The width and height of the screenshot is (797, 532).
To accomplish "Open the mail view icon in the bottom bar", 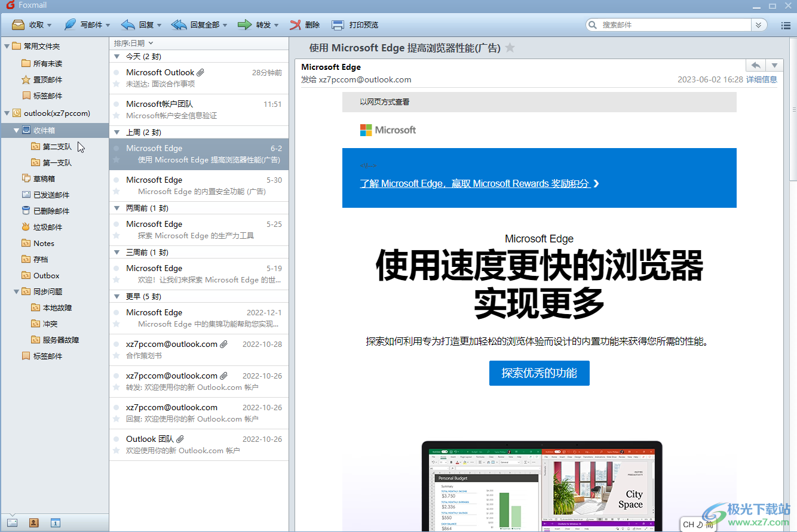I will click(12, 523).
